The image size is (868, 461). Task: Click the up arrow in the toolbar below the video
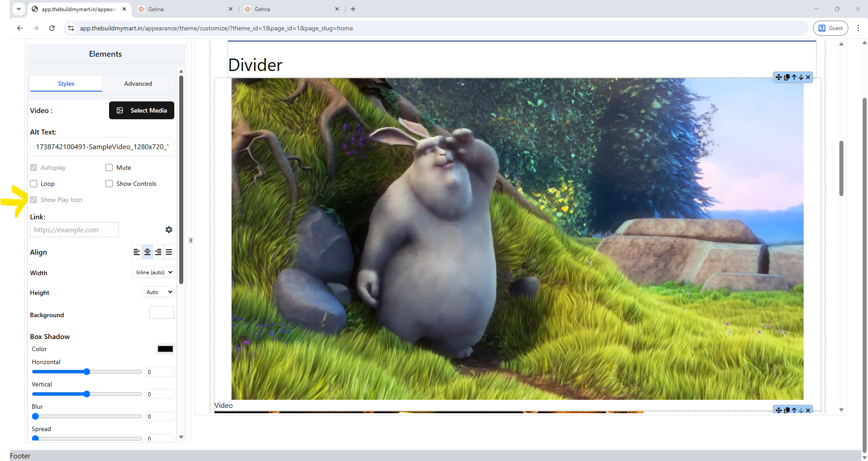point(794,410)
